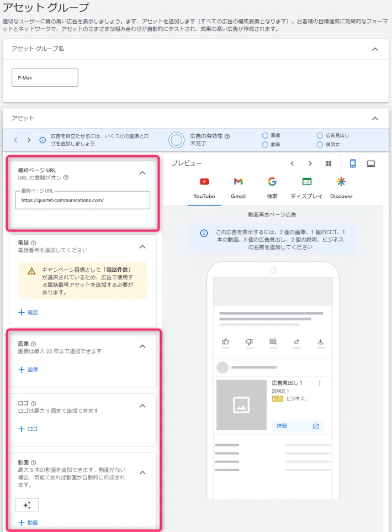Click warning icon in phone number notice
392x532 pixels.
pos(31,271)
